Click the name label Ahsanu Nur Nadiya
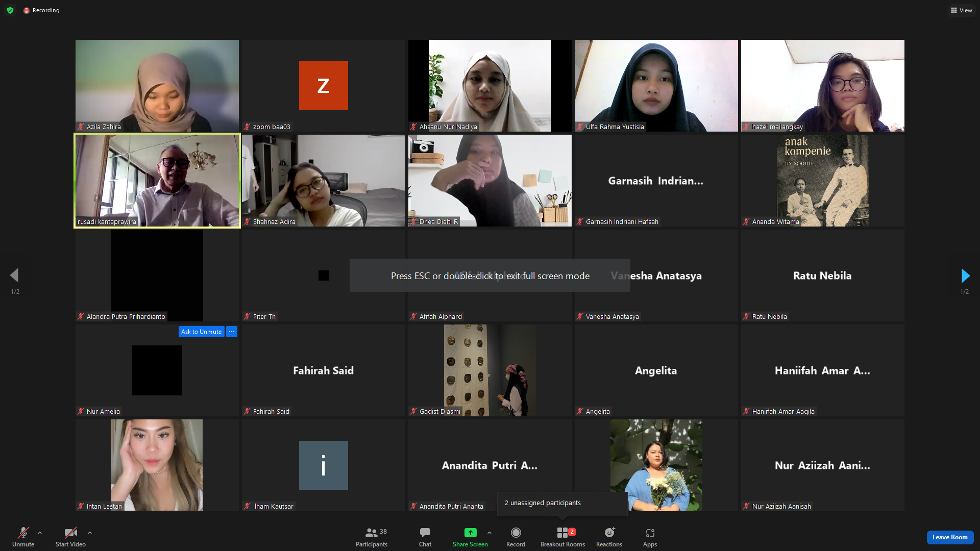Image resolution: width=980 pixels, height=551 pixels. pyautogui.click(x=448, y=127)
